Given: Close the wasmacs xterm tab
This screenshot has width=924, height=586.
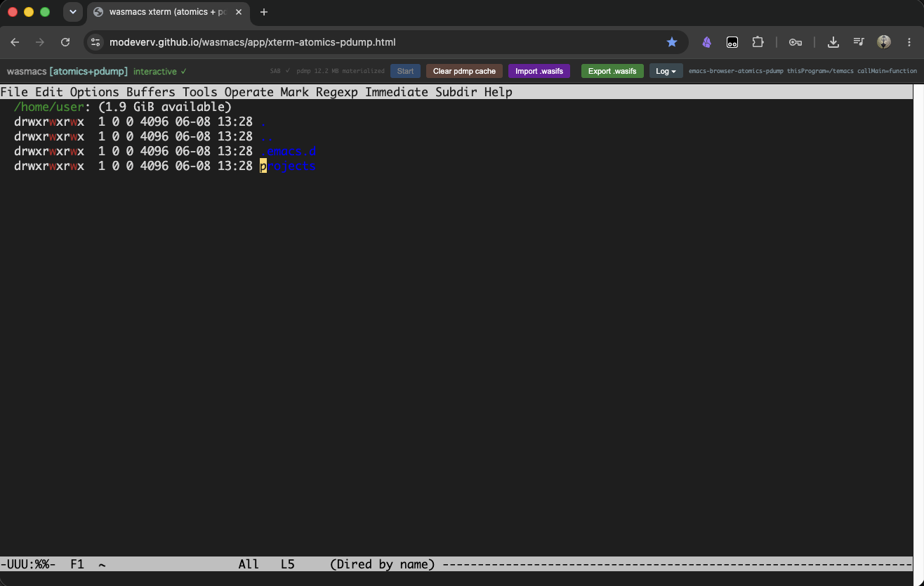Looking at the screenshot, I should point(239,12).
